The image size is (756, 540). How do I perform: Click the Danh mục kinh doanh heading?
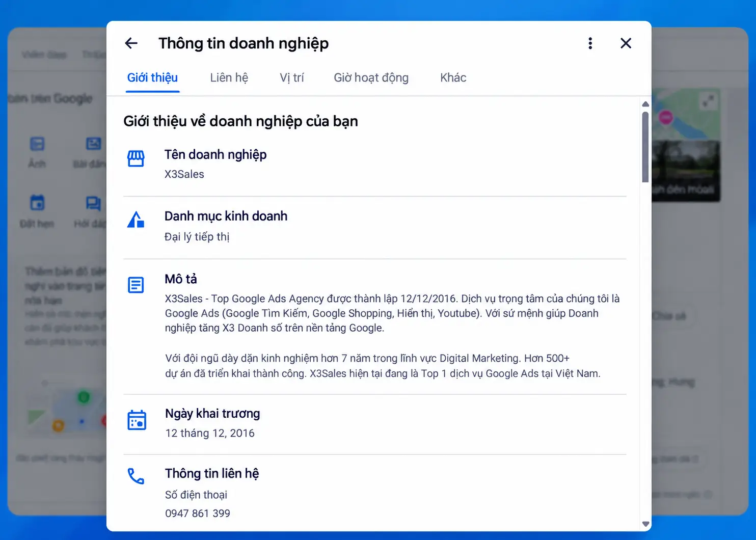tap(226, 216)
